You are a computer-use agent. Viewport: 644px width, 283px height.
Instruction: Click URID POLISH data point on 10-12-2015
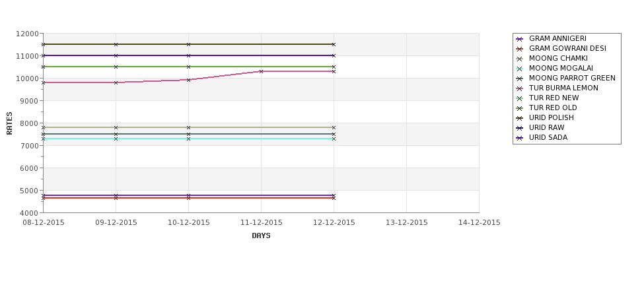coord(188,44)
